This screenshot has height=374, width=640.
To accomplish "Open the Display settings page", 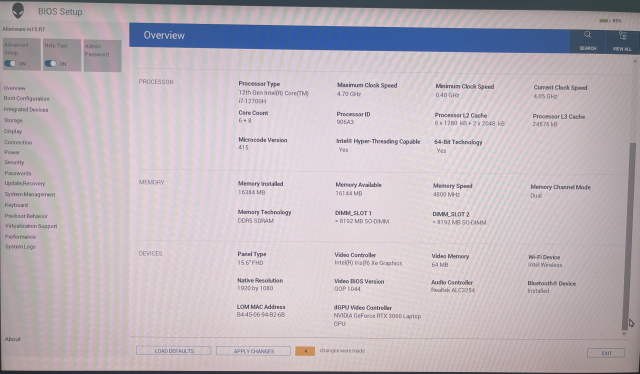I will 13,131.
